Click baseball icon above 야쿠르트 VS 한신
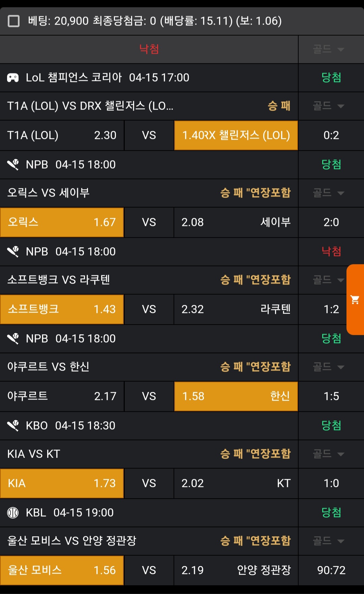364x594 pixels. (x=13, y=339)
